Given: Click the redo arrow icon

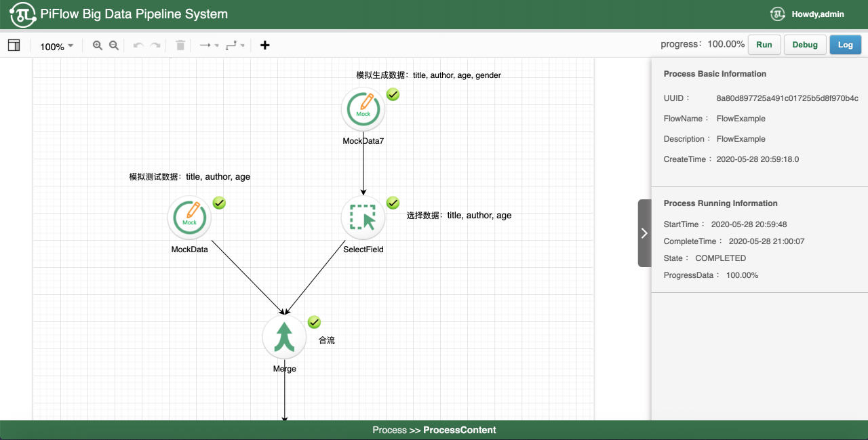Looking at the screenshot, I should coord(155,45).
